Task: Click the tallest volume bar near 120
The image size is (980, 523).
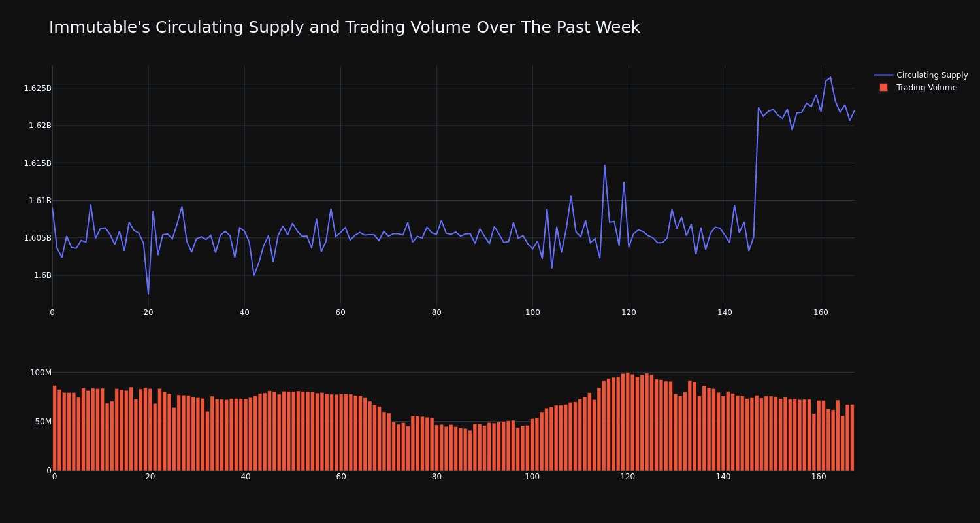Action: tap(628, 422)
